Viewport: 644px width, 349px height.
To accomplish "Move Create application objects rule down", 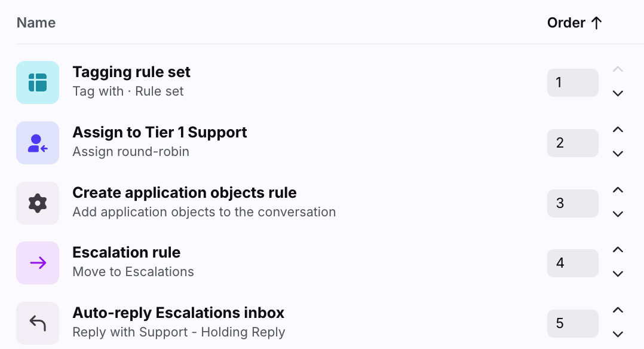I will pos(618,214).
